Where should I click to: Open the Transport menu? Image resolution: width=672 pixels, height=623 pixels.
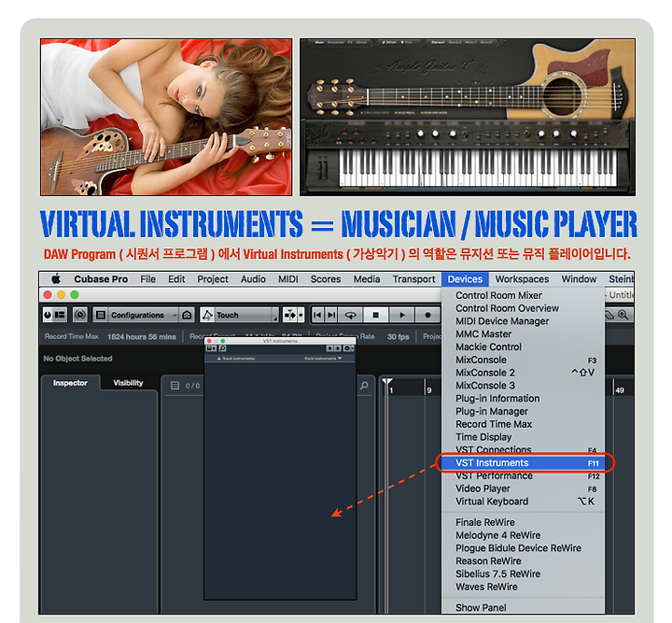click(413, 279)
